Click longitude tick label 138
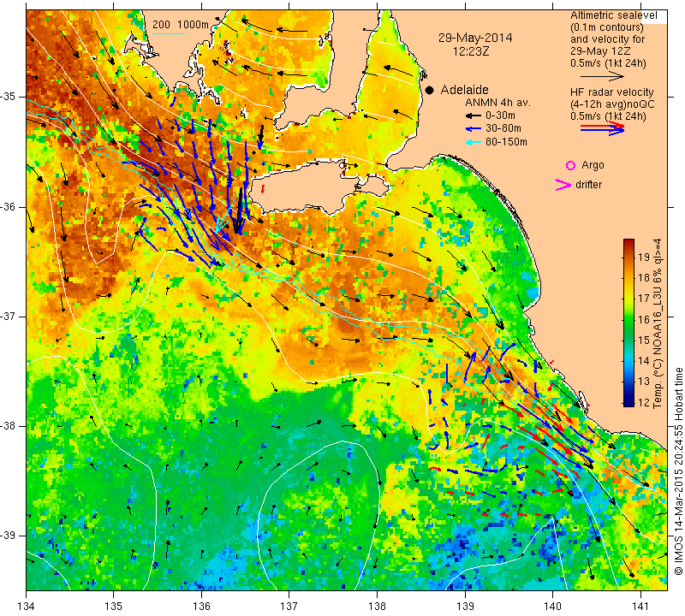The height and width of the screenshot is (616, 685). pos(377,607)
